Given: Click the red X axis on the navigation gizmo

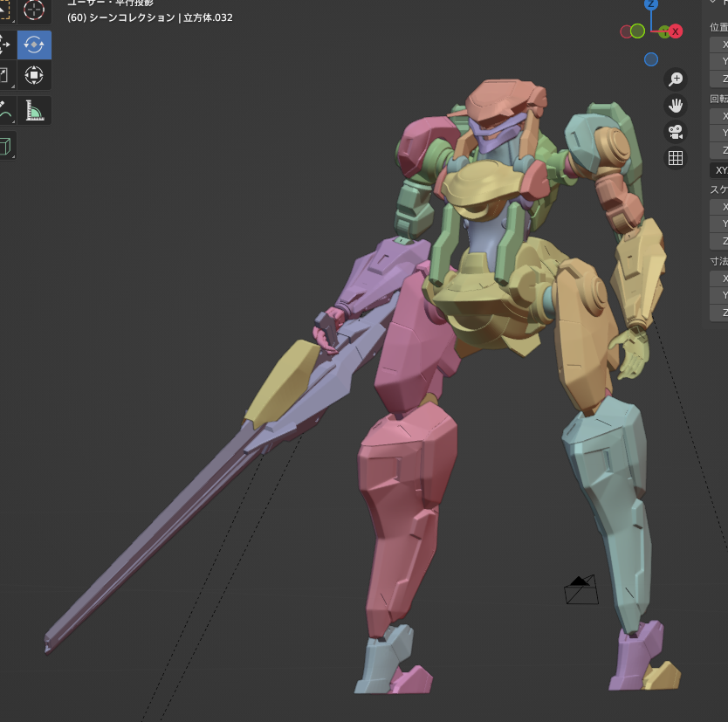Looking at the screenshot, I should (x=676, y=31).
